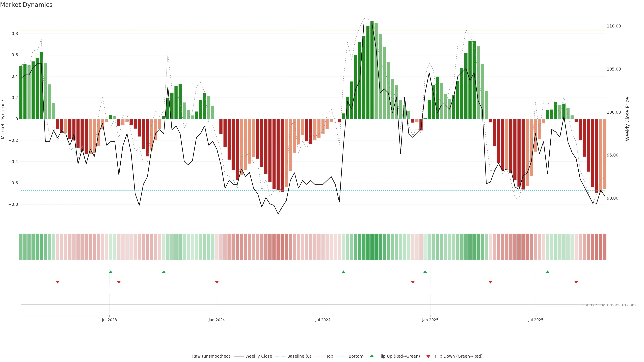Click the Flip Down red triangle legend icon
644x362 pixels.
428,356
